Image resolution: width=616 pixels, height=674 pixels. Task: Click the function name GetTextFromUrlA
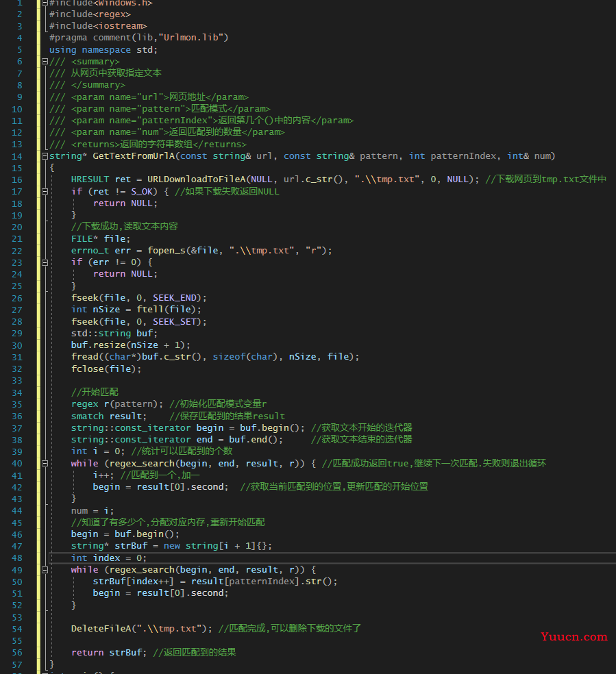(x=134, y=156)
